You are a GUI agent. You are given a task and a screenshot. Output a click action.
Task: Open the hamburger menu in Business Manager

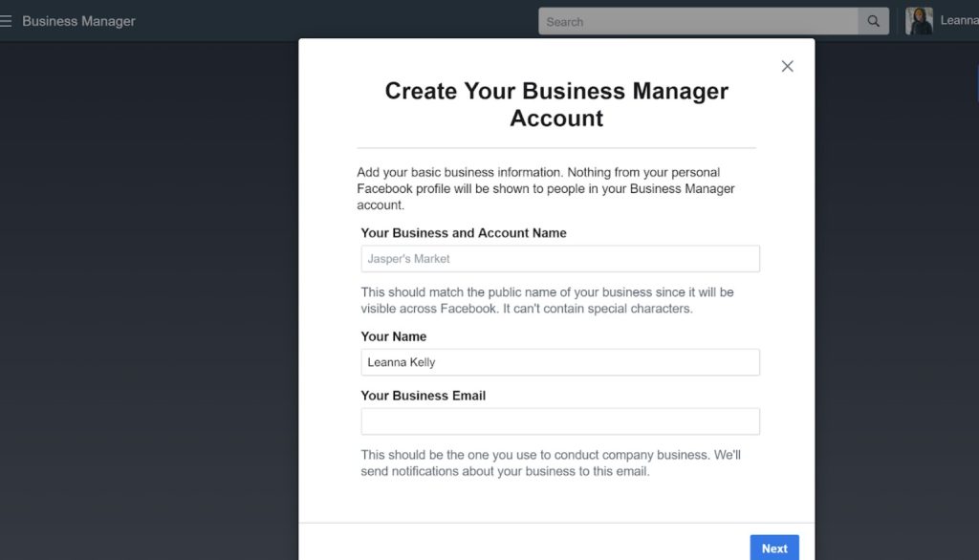coord(7,21)
